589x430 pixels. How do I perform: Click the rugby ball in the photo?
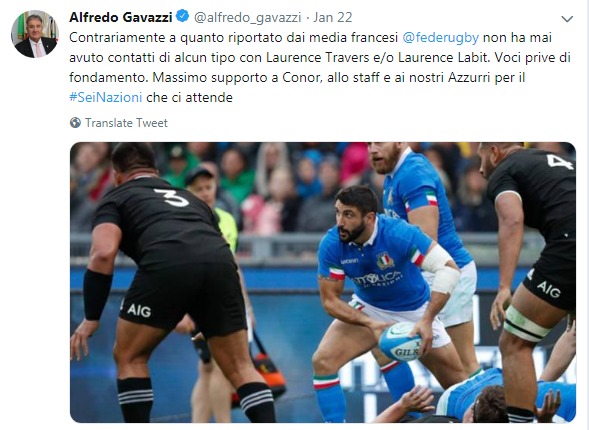[401, 342]
